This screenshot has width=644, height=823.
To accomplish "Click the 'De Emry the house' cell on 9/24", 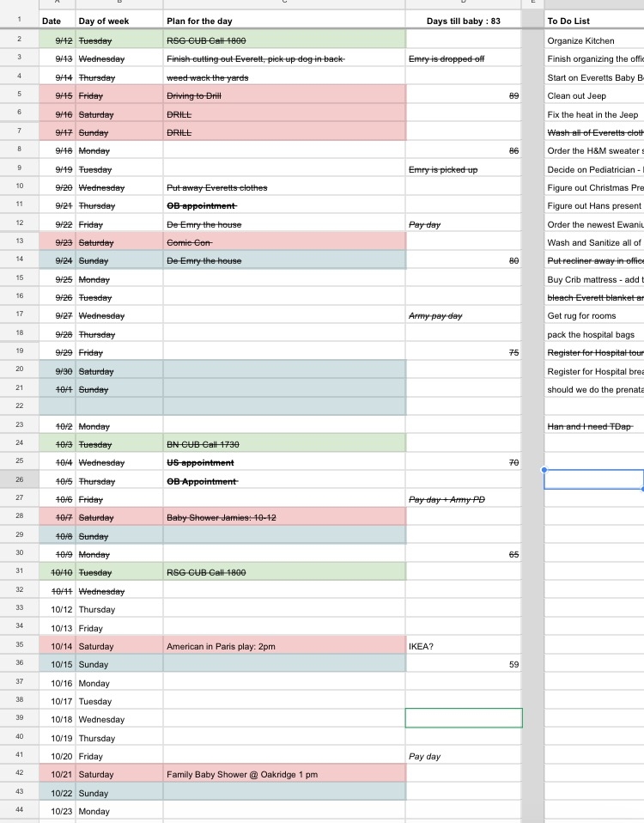I will [284, 260].
